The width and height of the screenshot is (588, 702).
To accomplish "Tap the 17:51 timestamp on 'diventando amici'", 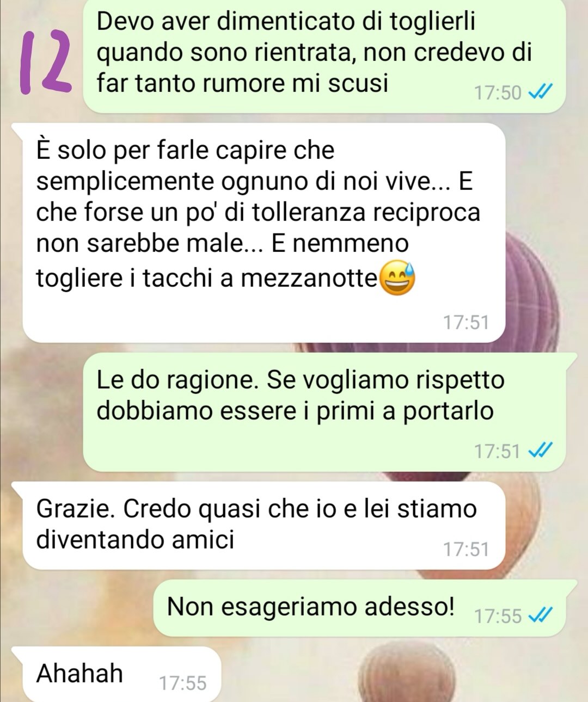I will tap(466, 550).
